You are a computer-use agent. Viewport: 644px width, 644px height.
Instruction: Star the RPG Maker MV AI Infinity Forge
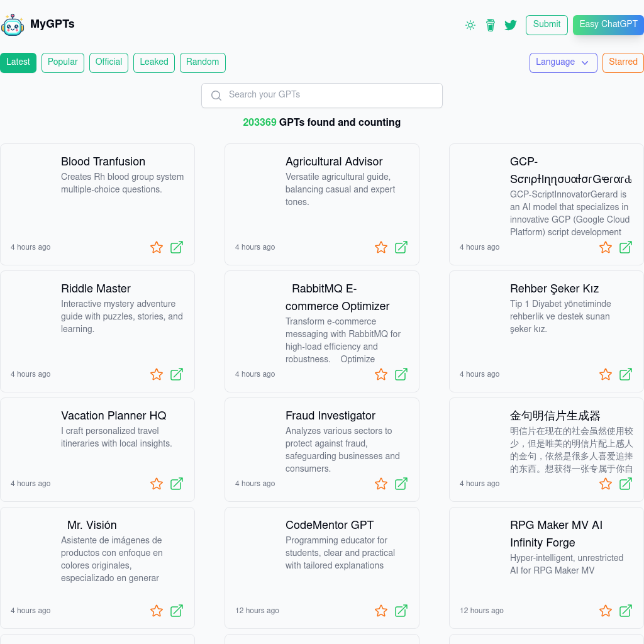click(x=606, y=611)
